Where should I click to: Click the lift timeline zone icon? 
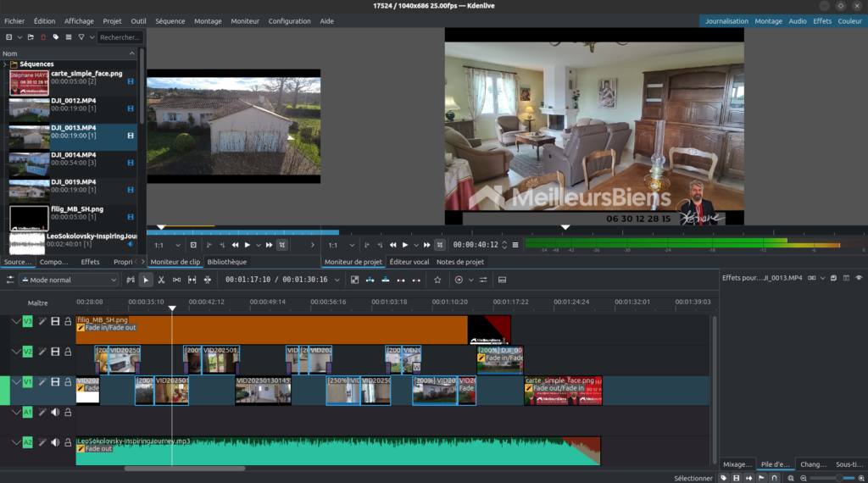pos(417,280)
